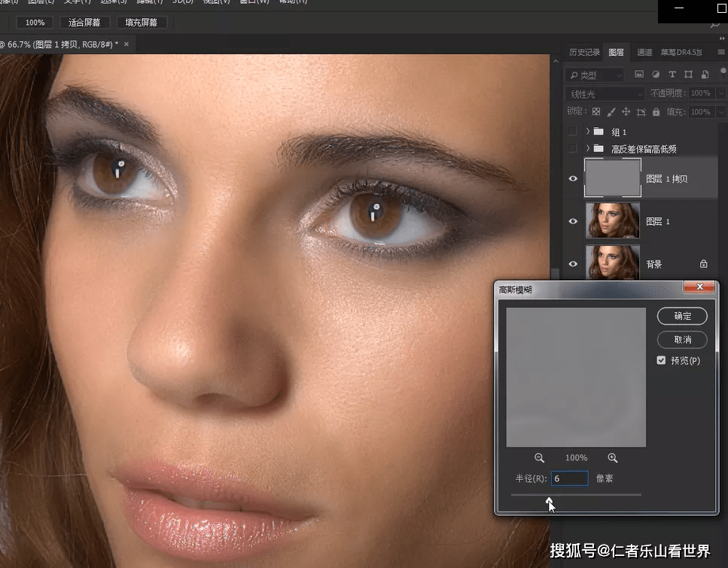728x568 pixels.
Task: Collapse the panel group with double arrows
Action: pos(722,38)
